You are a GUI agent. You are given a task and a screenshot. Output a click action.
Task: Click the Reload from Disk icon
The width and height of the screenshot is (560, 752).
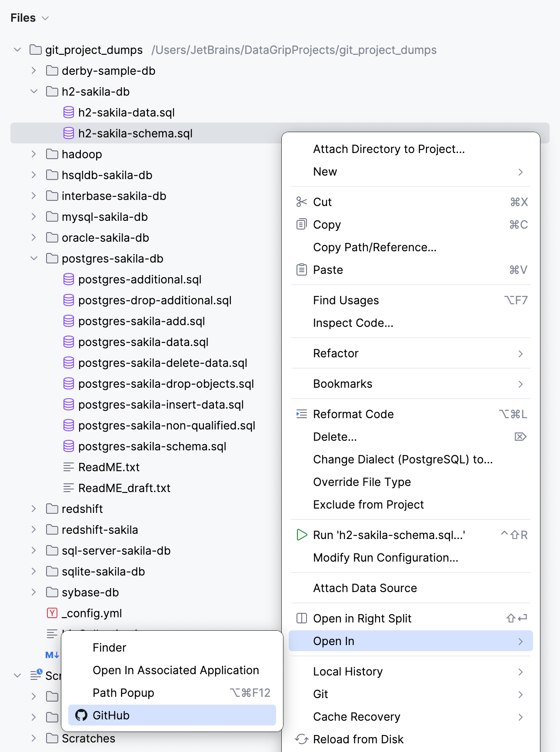pos(301,739)
